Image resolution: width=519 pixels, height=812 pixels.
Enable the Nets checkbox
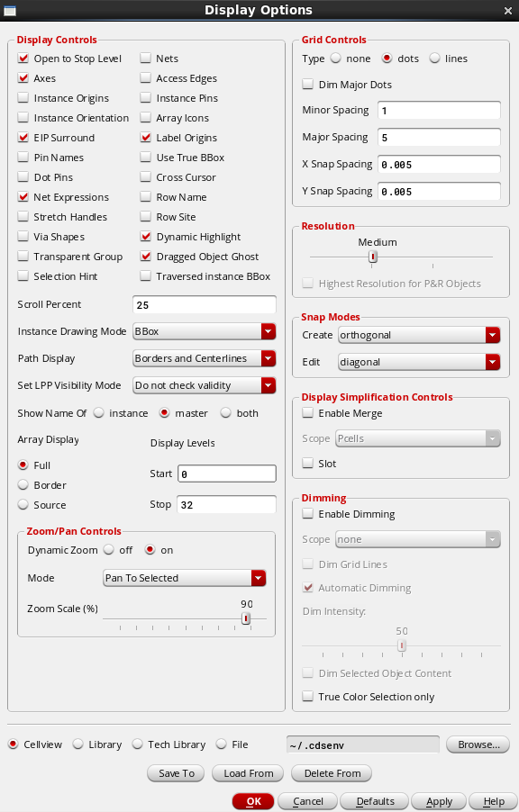(x=146, y=59)
